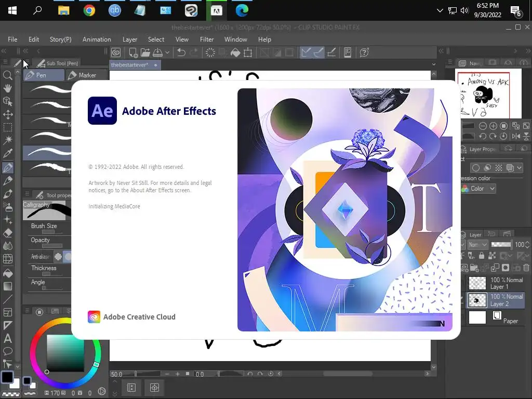Switch to the thebestartever canvas tab

(135, 65)
